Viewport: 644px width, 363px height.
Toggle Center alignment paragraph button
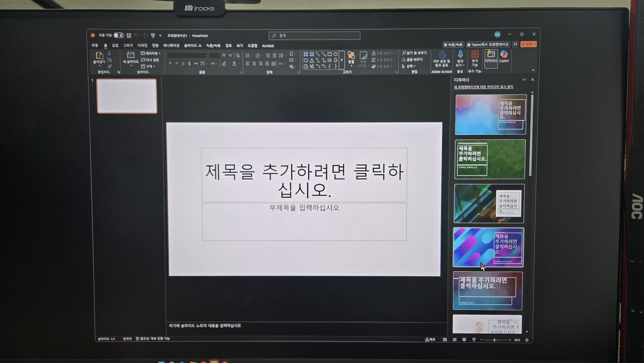254,64
